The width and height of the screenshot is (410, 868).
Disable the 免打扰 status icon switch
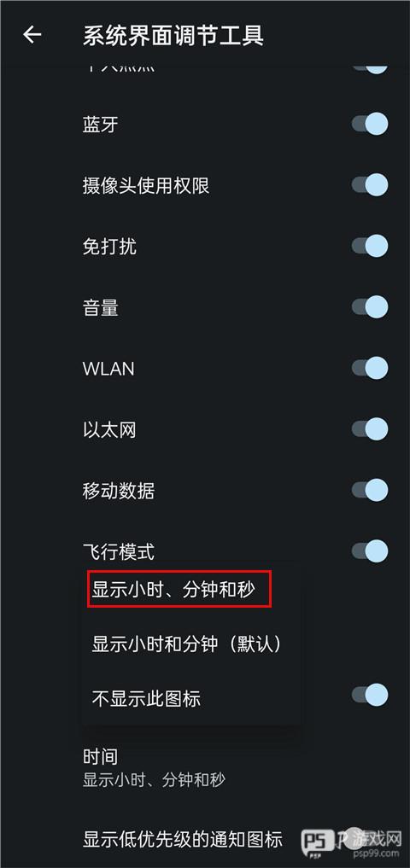click(370, 246)
